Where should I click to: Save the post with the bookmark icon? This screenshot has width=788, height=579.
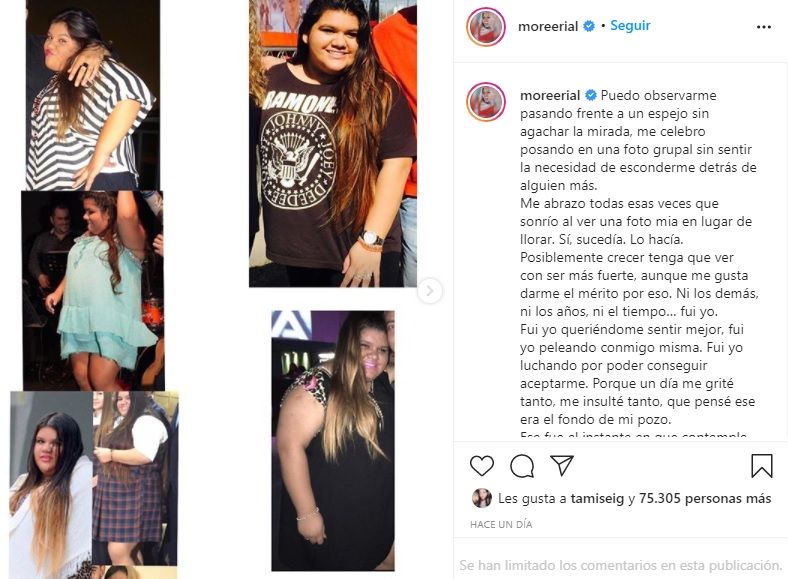[761, 465]
